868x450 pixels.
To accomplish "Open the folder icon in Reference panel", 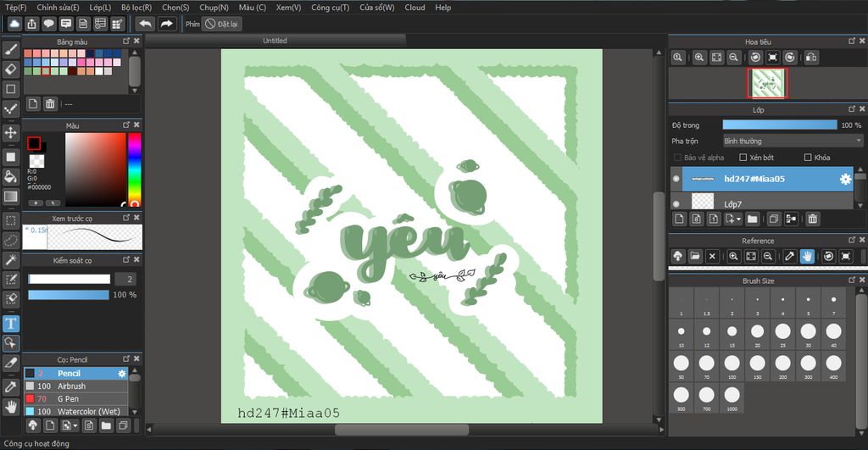I will 695,256.
